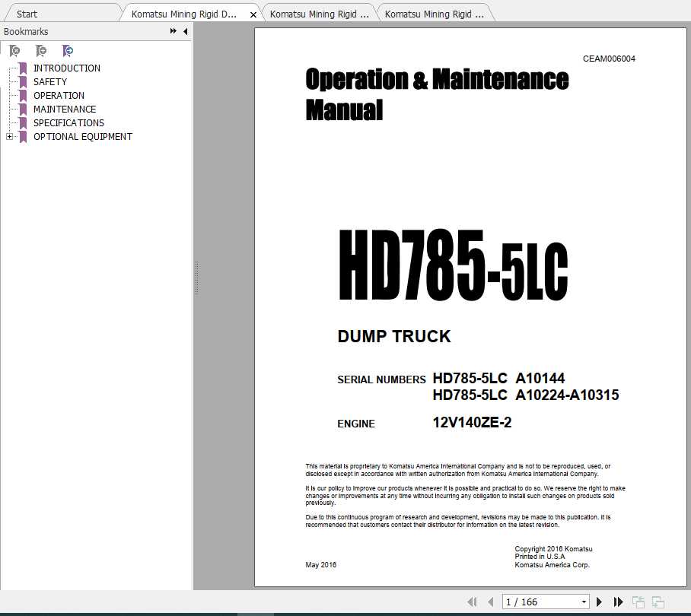Viewport: 691px width, 616px height.
Task: Close the active Komatsu Mining Rigid D... tab
Action: point(253,14)
